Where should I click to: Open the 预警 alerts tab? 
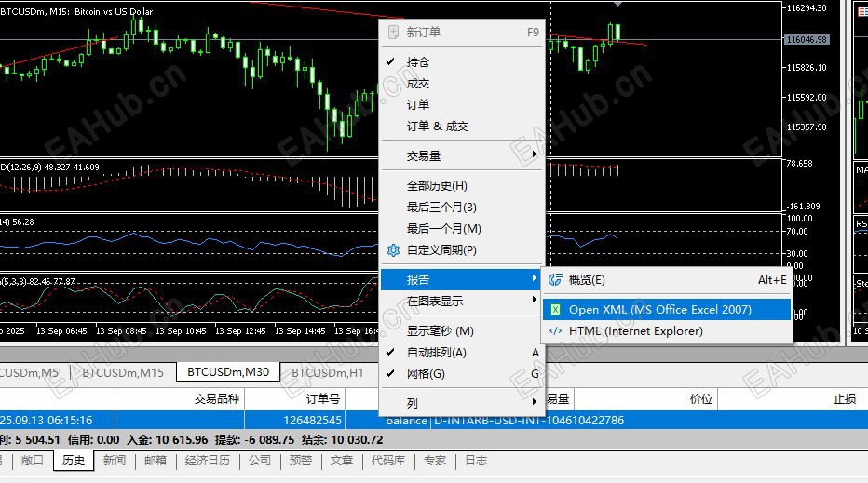tap(301, 461)
